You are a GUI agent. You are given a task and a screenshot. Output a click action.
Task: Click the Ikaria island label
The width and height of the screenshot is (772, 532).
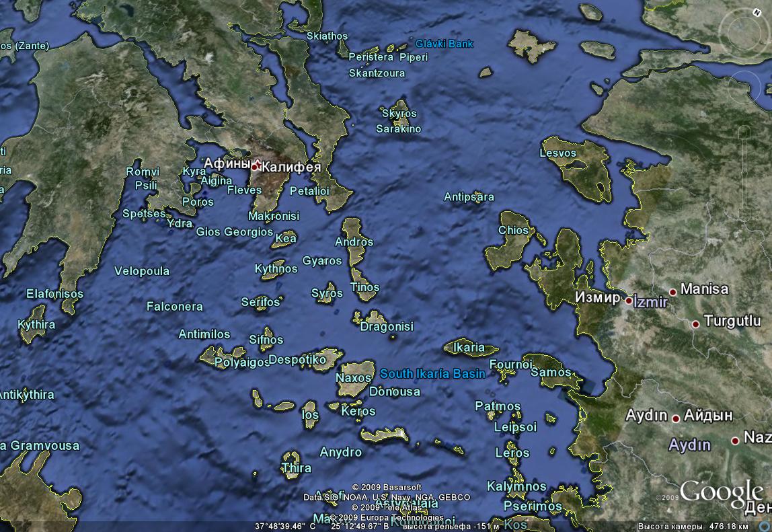click(469, 348)
